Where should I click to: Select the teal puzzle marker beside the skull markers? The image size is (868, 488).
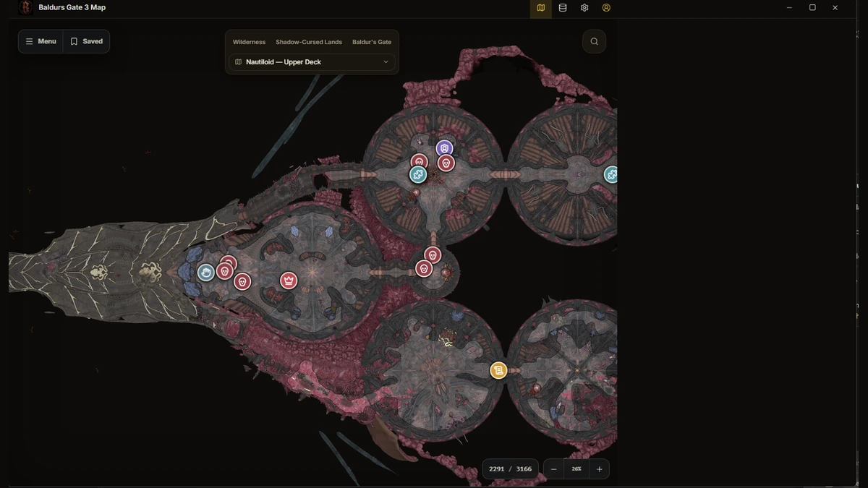pyautogui.click(x=418, y=174)
